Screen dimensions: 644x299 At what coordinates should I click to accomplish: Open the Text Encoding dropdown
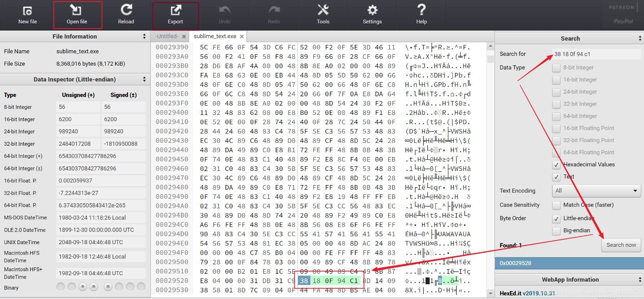click(x=596, y=190)
